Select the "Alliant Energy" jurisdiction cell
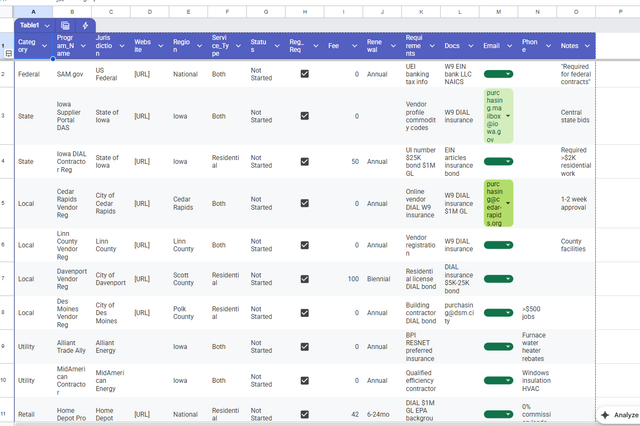The width and height of the screenshot is (640, 426). coord(111,347)
